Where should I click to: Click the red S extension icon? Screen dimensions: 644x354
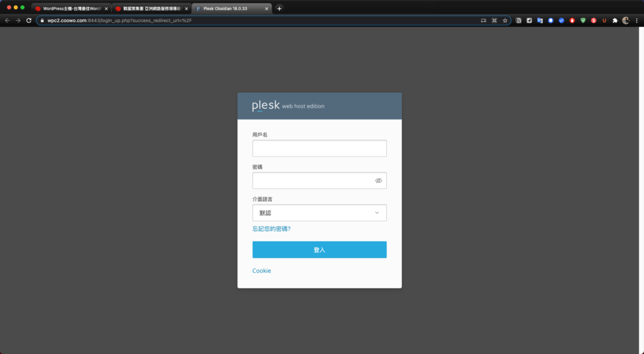[594, 21]
